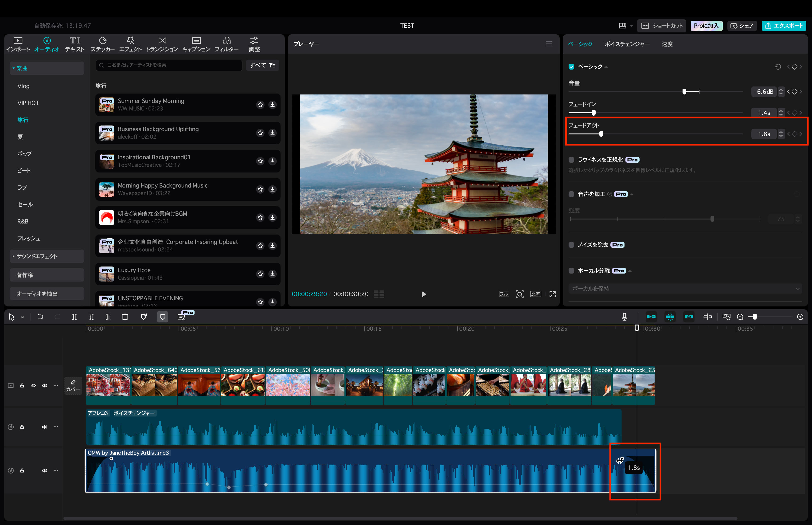Open the Caption tab icon
Image resolution: width=812 pixels, height=525 pixels.
click(196, 41)
